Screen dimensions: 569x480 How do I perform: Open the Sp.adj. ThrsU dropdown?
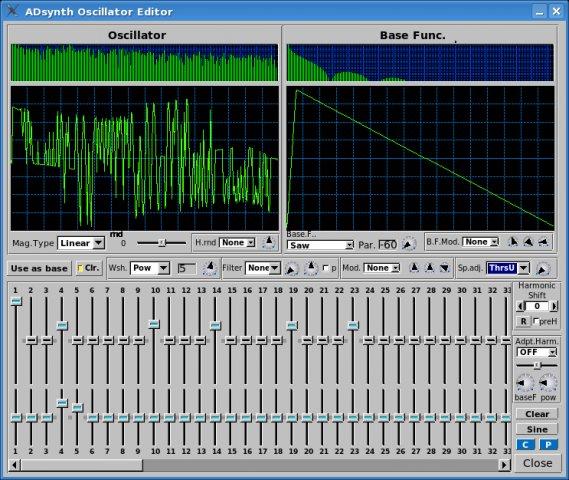pyautogui.click(x=508, y=268)
